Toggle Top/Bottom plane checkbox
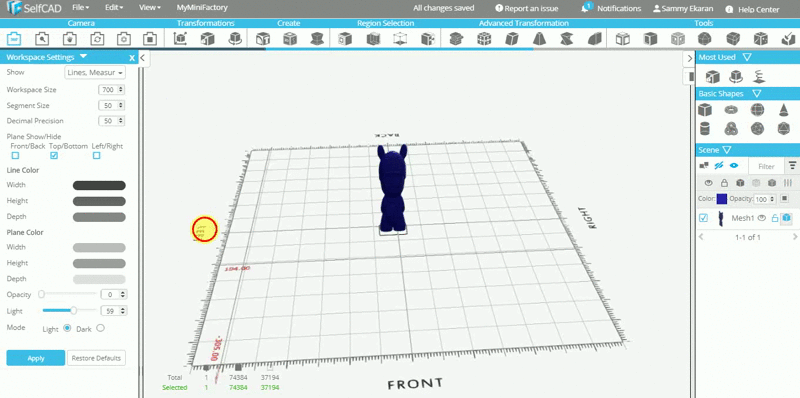800x398 pixels. (x=54, y=156)
